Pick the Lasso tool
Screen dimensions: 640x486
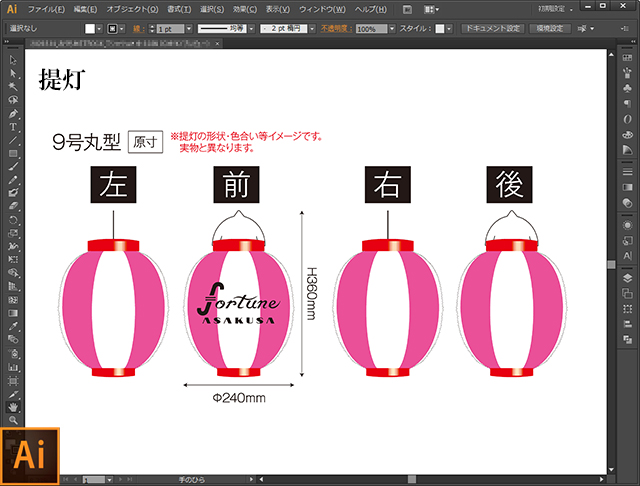13,100
